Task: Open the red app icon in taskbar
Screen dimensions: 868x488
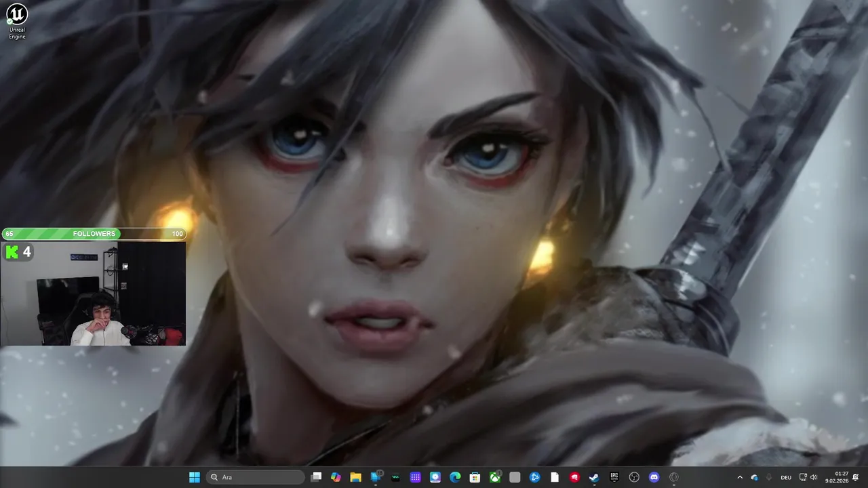Action: click(x=574, y=477)
